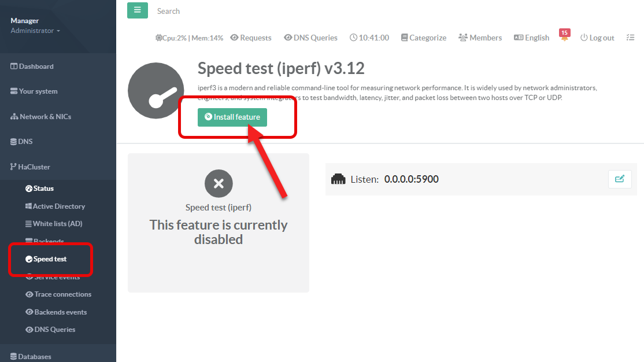Open Active Directory under HaCluster
The width and height of the screenshot is (644, 362).
58,206
